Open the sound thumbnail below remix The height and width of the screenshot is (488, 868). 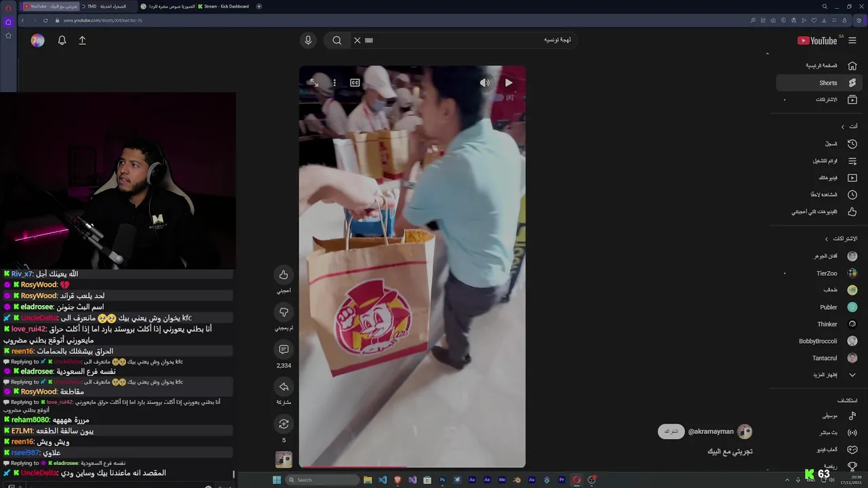(x=283, y=460)
